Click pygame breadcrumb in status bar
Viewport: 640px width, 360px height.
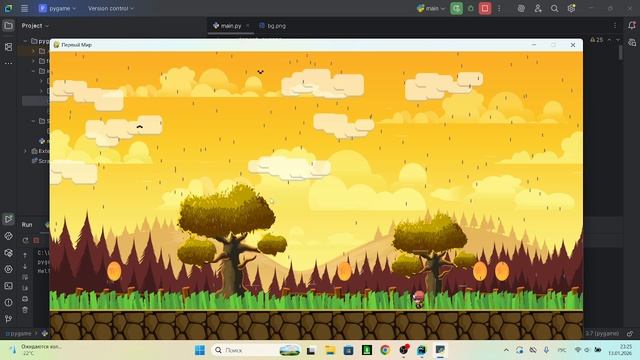coord(18,333)
